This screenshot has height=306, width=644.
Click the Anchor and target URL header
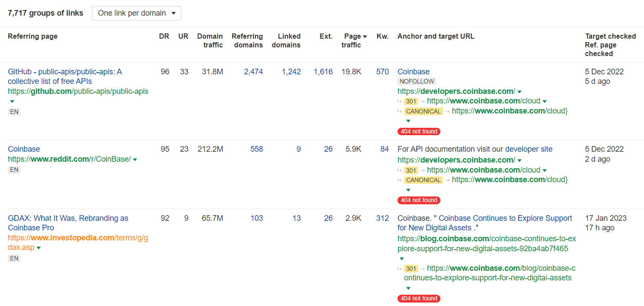pyautogui.click(x=436, y=36)
